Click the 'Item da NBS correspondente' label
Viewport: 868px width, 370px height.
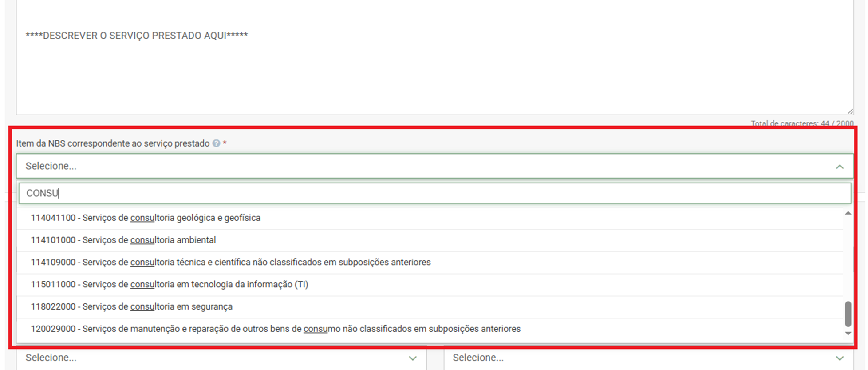click(113, 143)
